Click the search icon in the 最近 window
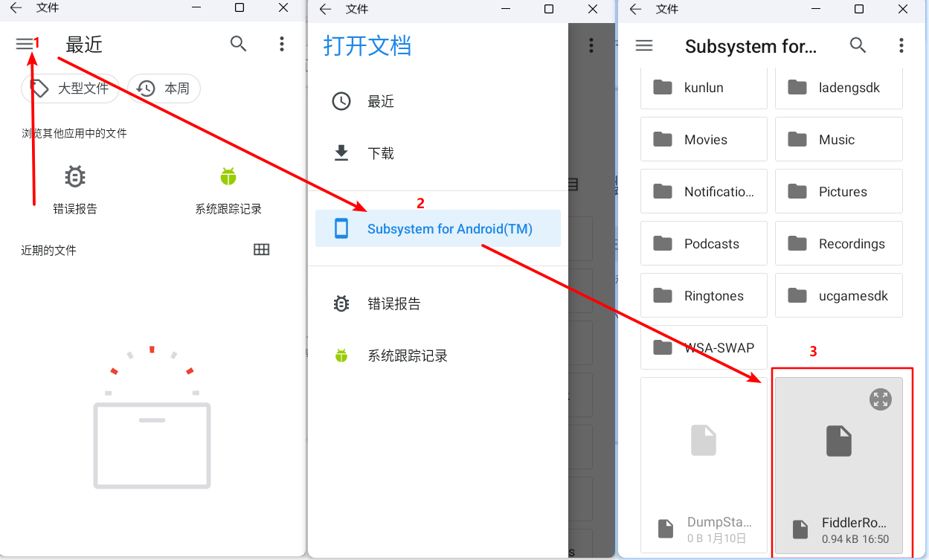929x560 pixels. pyautogui.click(x=238, y=44)
